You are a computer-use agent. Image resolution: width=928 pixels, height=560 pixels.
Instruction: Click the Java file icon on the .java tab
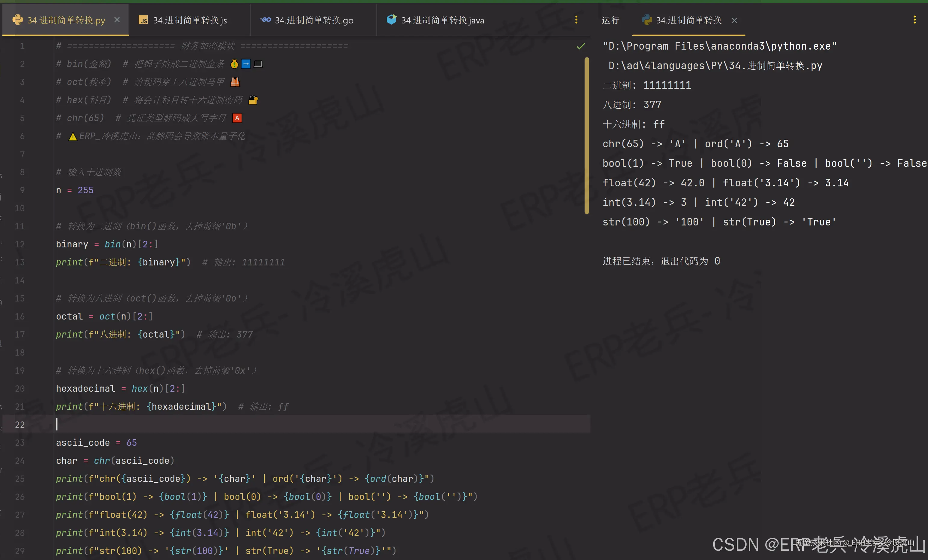point(391,20)
